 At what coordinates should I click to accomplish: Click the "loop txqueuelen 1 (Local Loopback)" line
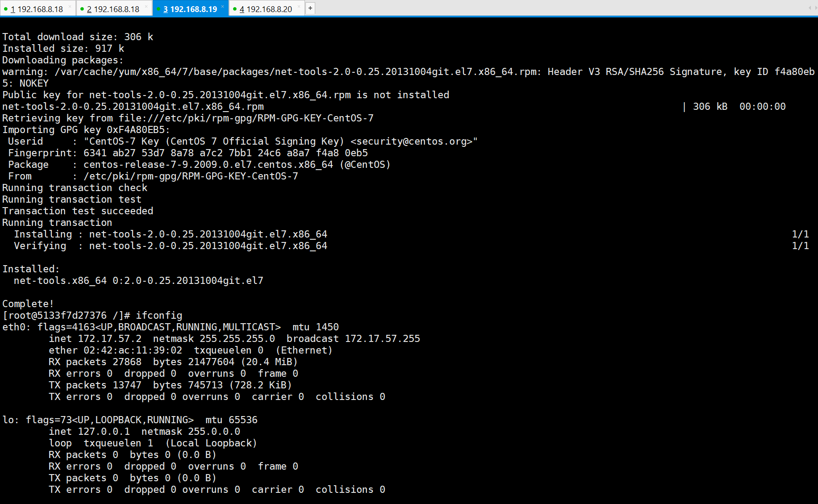click(x=153, y=443)
